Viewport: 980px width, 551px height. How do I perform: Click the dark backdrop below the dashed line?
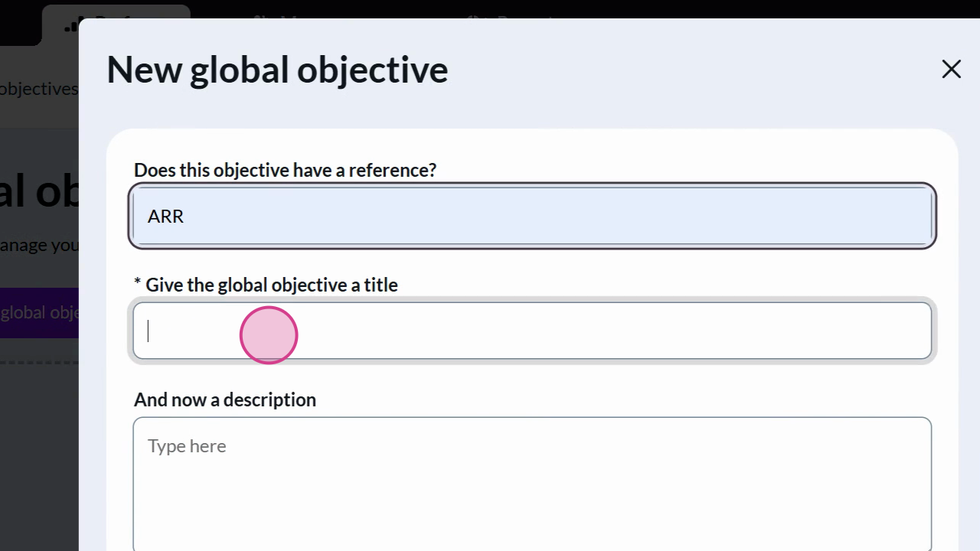(38, 459)
